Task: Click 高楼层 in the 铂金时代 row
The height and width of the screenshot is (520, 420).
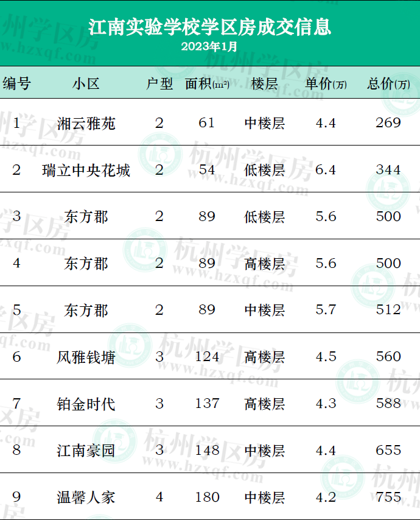Action: pos(265,404)
